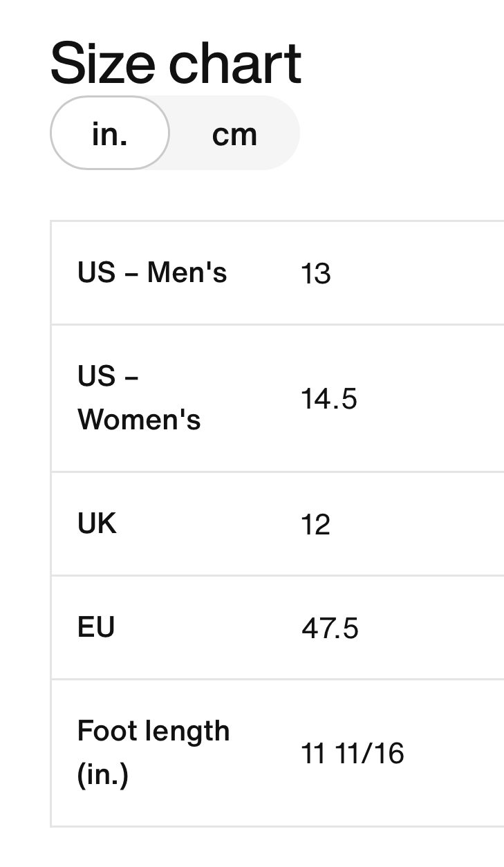
Task: Switch units to inches (in.)
Action: tap(109, 133)
